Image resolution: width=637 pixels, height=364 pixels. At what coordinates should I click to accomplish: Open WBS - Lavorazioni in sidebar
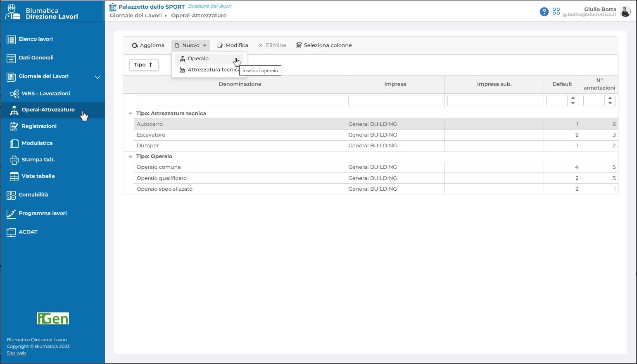click(45, 94)
